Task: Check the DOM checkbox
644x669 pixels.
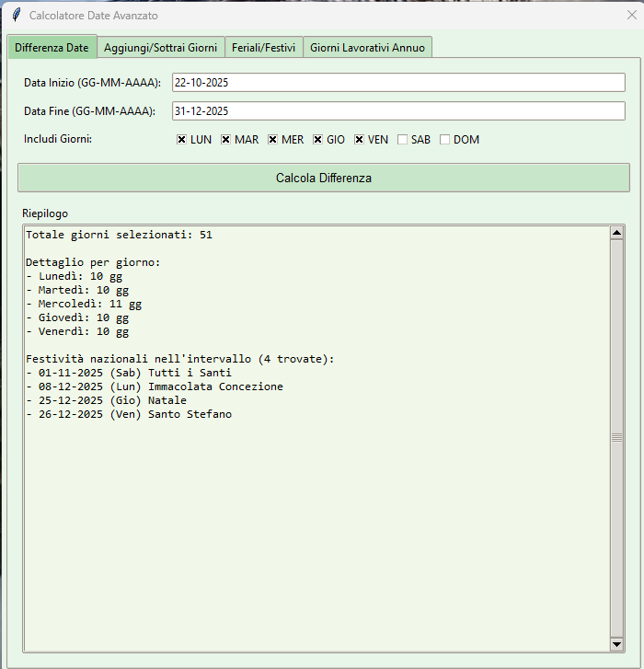Action: 445,140
